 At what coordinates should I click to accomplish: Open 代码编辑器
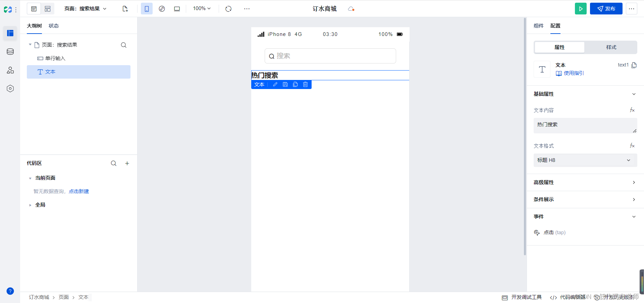tap(568, 297)
